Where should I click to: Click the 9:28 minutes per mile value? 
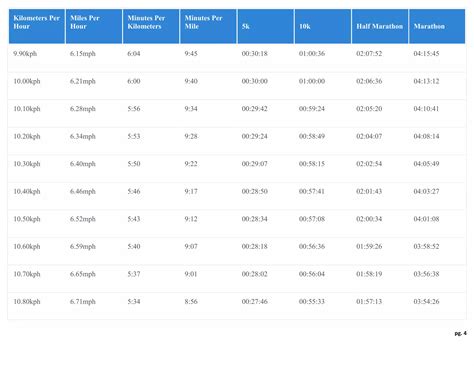pos(191,136)
